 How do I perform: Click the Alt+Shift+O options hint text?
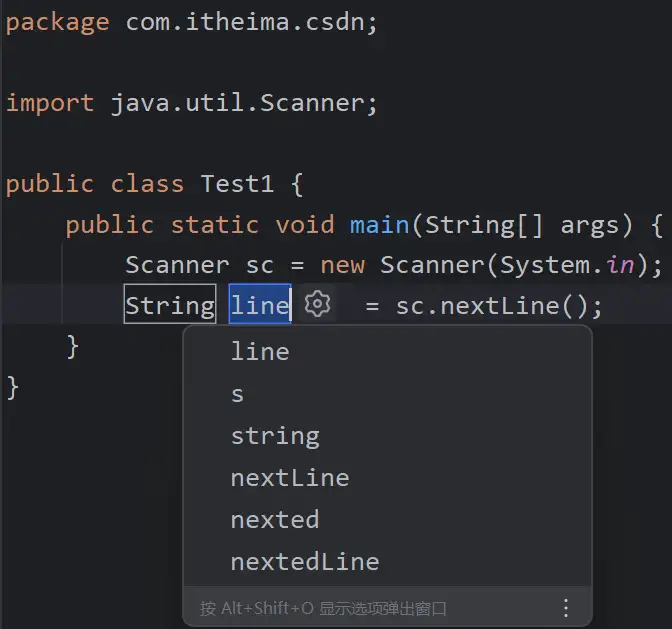tap(323, 608)
